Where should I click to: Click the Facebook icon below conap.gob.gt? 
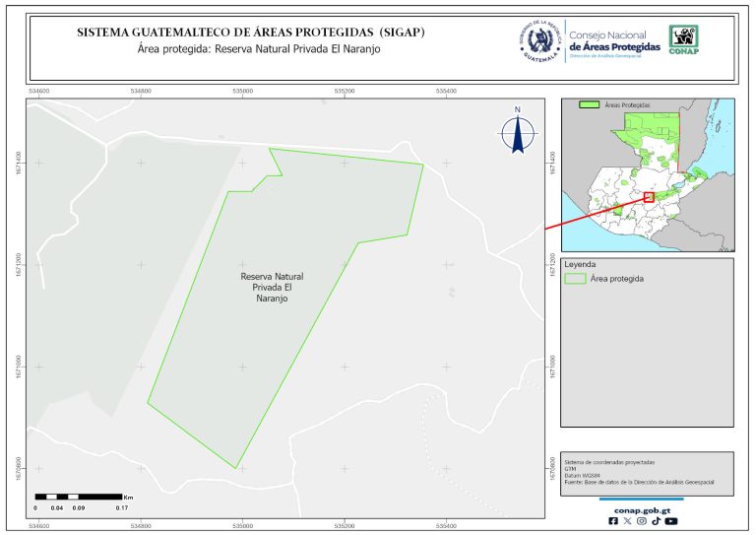point(614,521)
